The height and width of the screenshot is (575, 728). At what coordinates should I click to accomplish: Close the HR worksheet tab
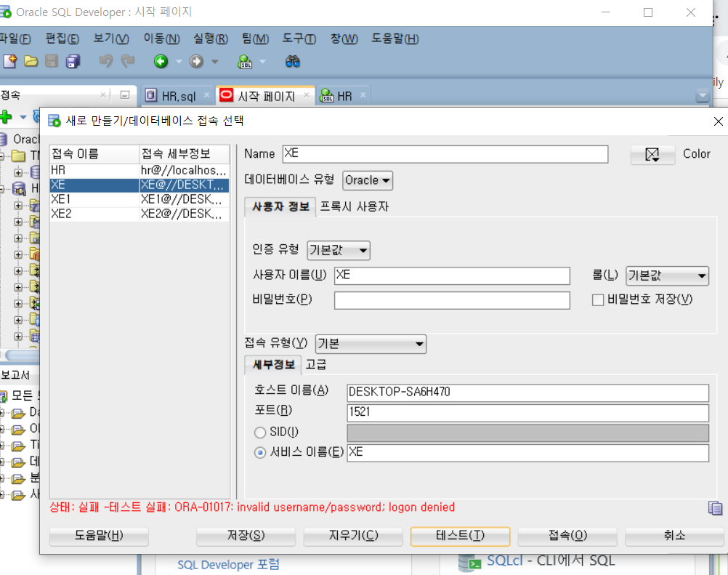pyautogui.click(x=363, y=95)
